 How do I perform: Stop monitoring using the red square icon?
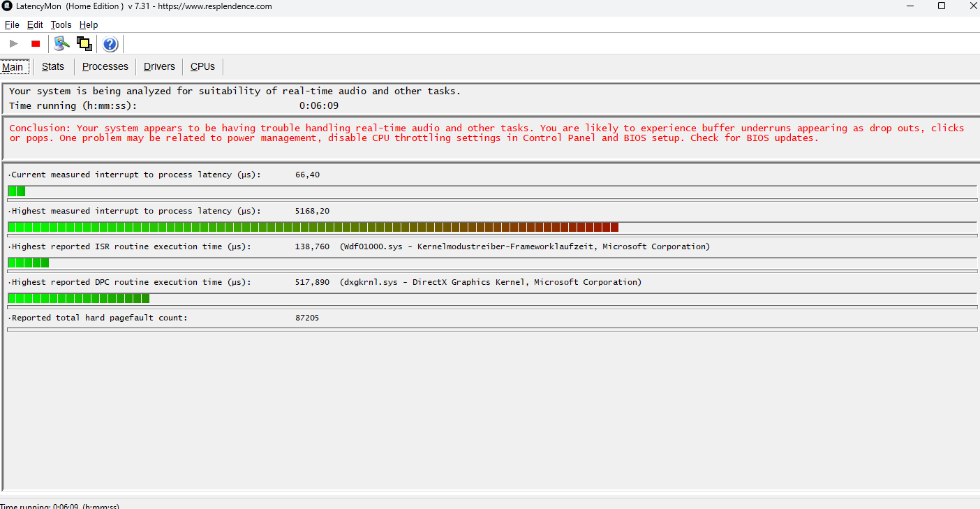point(35,43)
